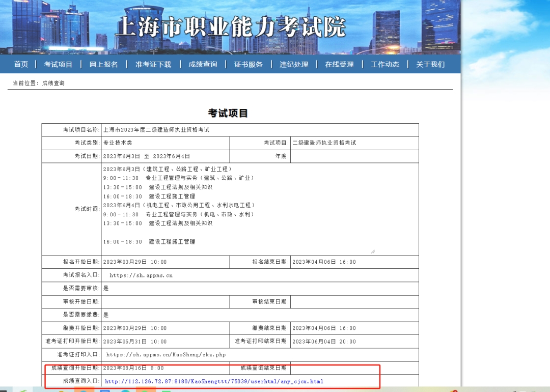
Task: Open the 首页 navigation item
Action: pos(21,64)
